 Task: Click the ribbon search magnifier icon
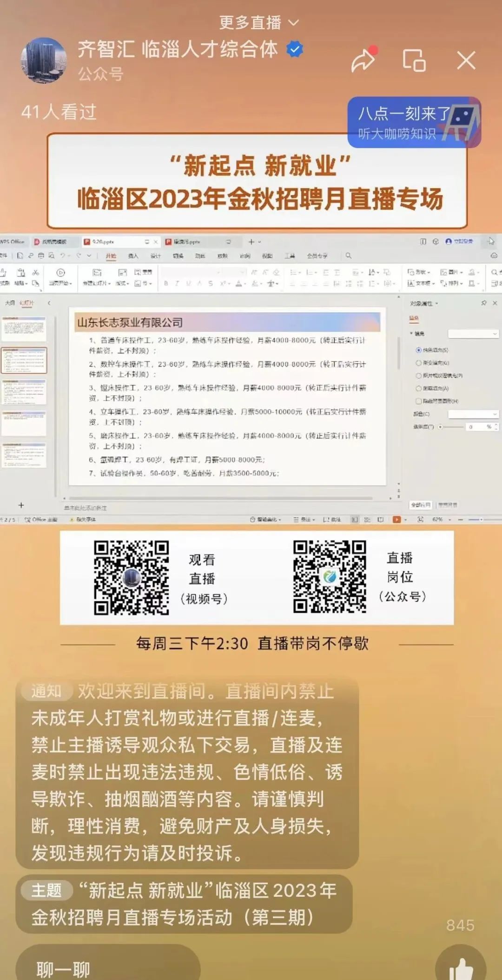[x=348, y=255]
